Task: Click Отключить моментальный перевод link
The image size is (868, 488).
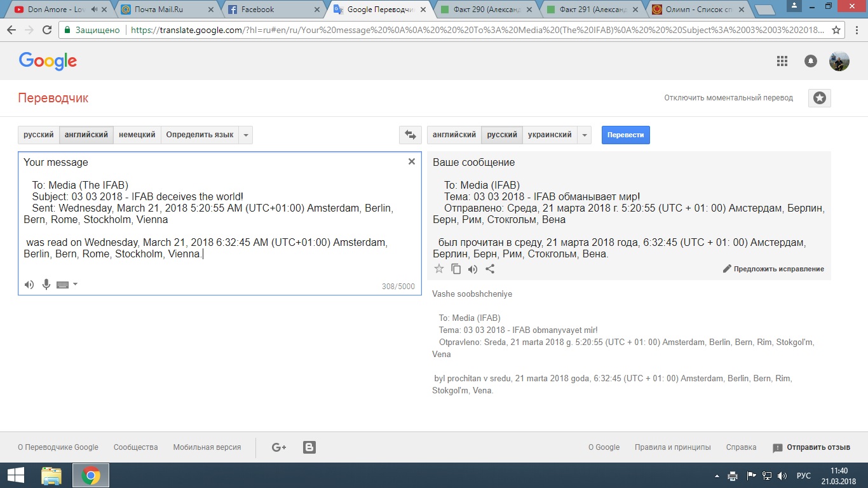Action: pos(729,98)
